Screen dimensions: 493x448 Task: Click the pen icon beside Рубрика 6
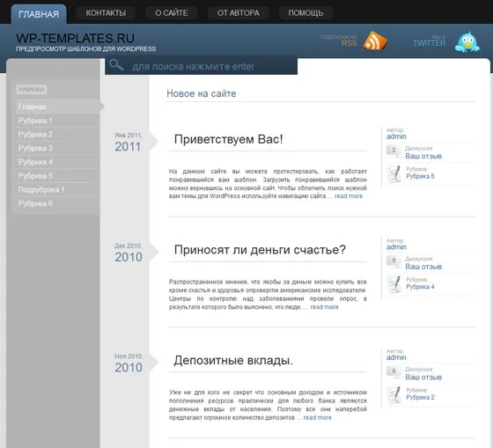394,173
